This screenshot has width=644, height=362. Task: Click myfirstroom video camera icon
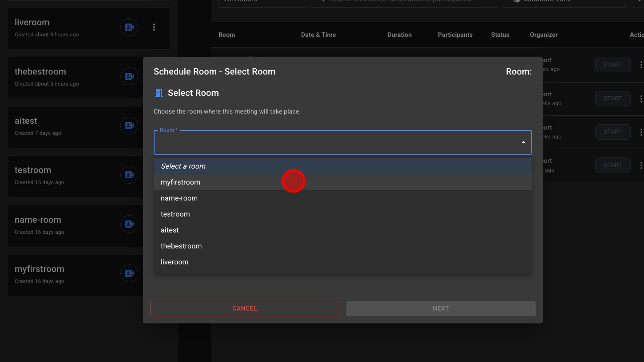(x=129, y=274)
